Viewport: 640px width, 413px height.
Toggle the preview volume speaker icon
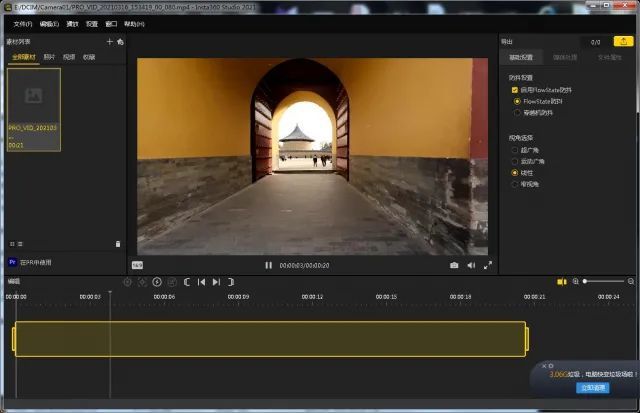coord(471,265)
